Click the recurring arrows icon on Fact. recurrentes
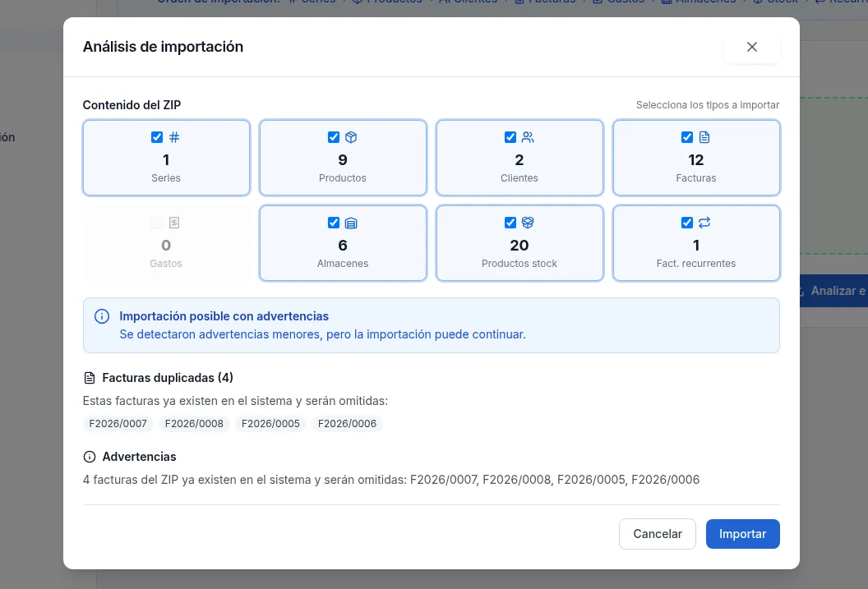This screenshot has width=868, height=589. coord(704,223)
